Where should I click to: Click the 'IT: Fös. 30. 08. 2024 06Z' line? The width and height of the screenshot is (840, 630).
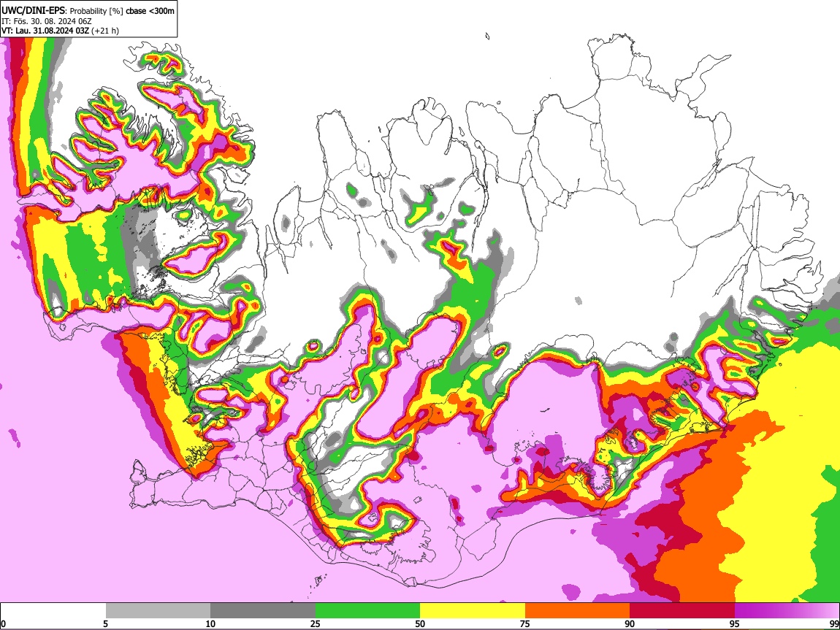click(x=47, y=21)
